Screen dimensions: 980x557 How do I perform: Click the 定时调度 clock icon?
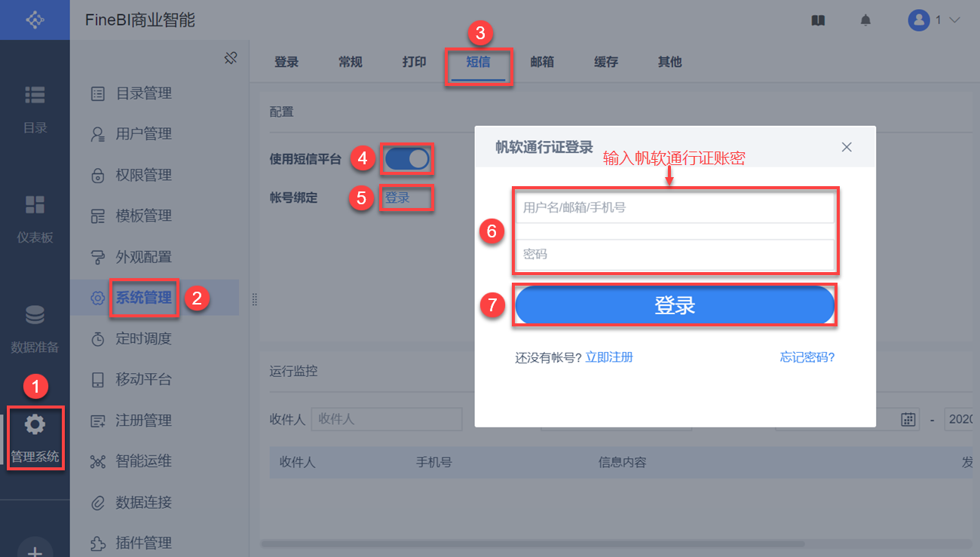click(98, 339)
